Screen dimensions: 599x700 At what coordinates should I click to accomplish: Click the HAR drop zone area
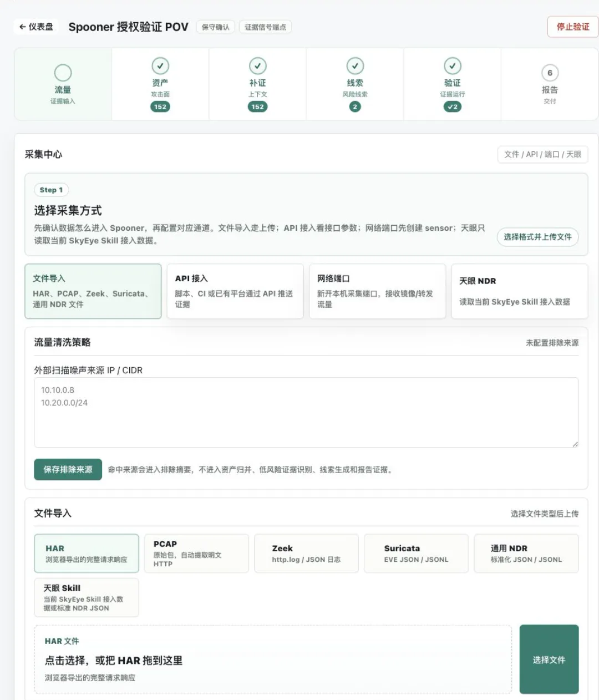(x=273, y=659)
